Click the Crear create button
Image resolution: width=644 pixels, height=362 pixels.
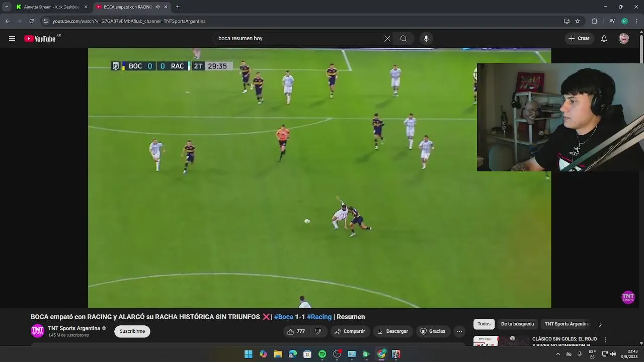[x=579, y=39]
